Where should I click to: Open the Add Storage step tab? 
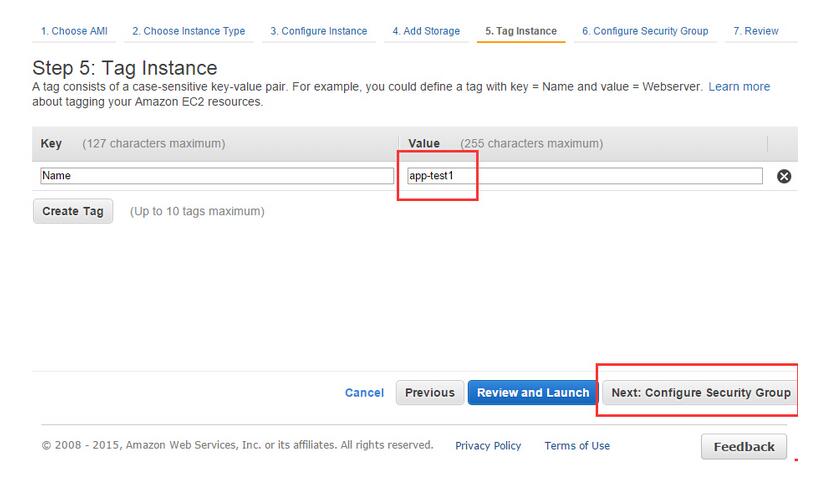click(x=426, y=31)
